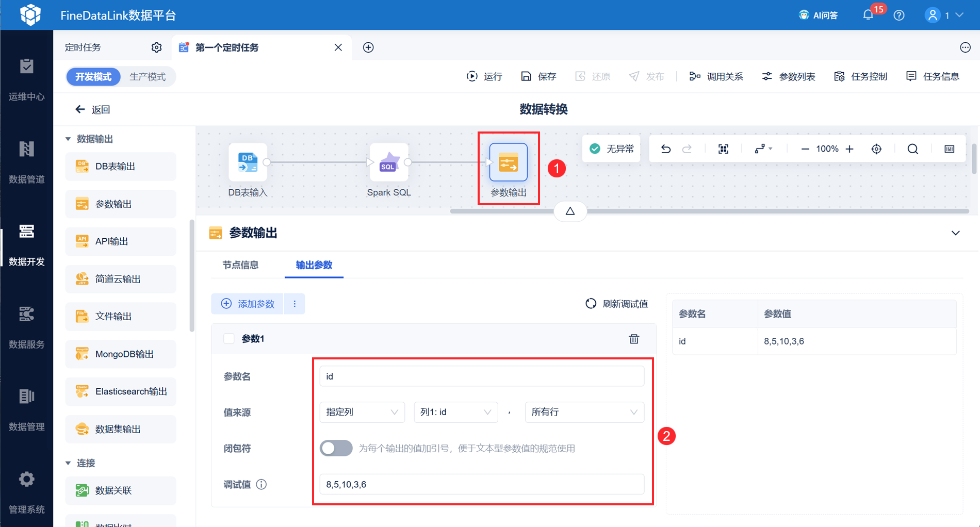Click the keyboard shortcuts icon

pyautogui.click(x=950, y=149)
